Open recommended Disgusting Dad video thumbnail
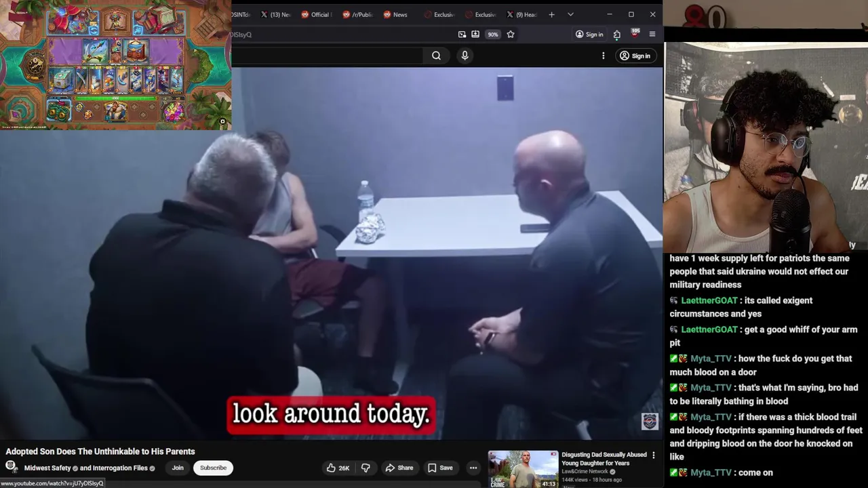This screenshot has width=868, height=488. click(523, 469)
